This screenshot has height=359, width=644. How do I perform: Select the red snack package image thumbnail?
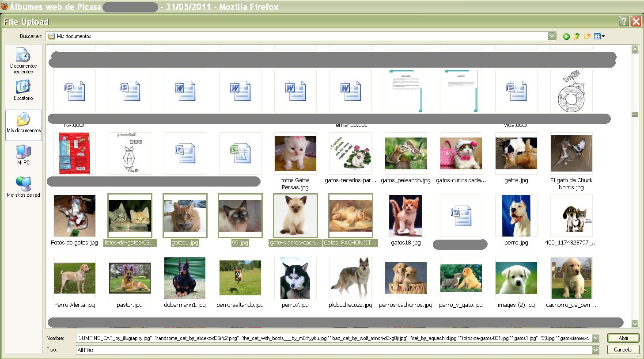coord(75,153)
